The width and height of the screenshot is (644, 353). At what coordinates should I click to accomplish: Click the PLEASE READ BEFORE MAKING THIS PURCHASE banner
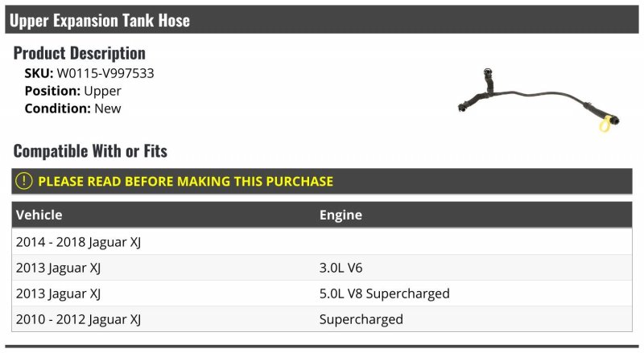322,181
